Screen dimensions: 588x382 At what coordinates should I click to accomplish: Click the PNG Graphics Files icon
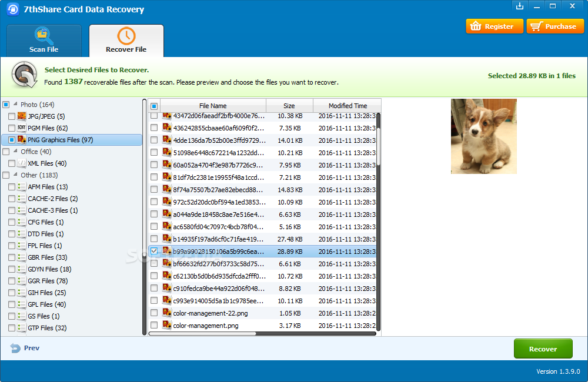tap(22, 140)
